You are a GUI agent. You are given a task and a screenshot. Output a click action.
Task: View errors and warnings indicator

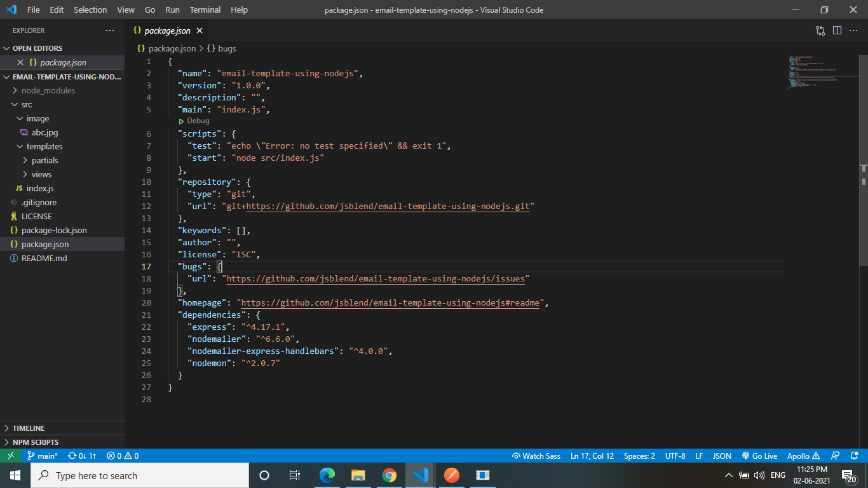click(123, 456)
